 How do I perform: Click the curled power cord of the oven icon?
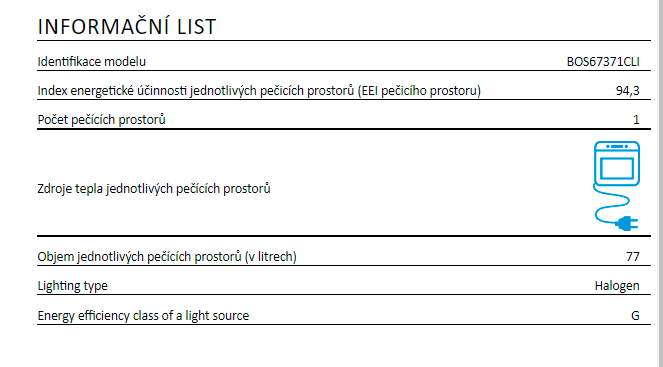(611, 205)
